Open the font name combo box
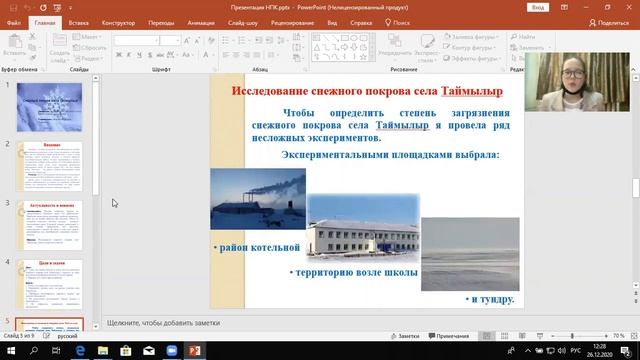This screenshot has height=360, width=640. click(x=136, y=40)
